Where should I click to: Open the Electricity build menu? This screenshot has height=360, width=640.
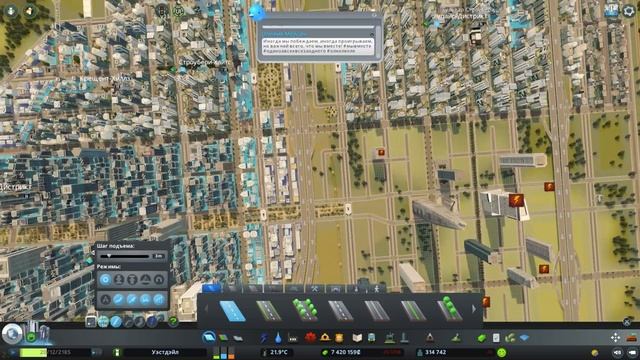pos(264,338)
